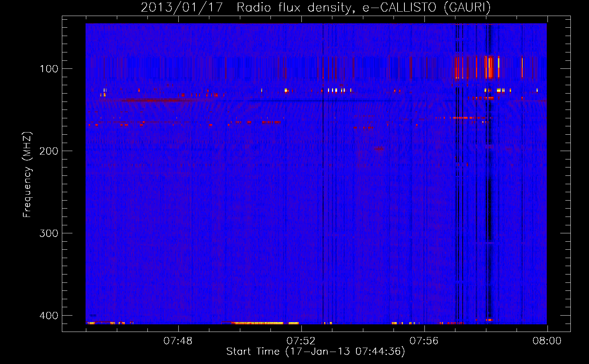Click the 08:00 time tick label
Screen dimensions: 589x364
coord(547,341)
